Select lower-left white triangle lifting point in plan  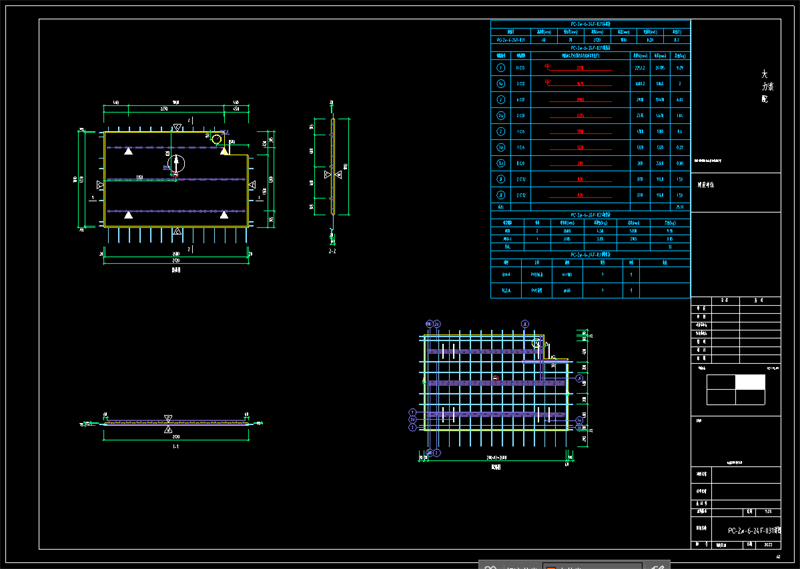(129, 215)
